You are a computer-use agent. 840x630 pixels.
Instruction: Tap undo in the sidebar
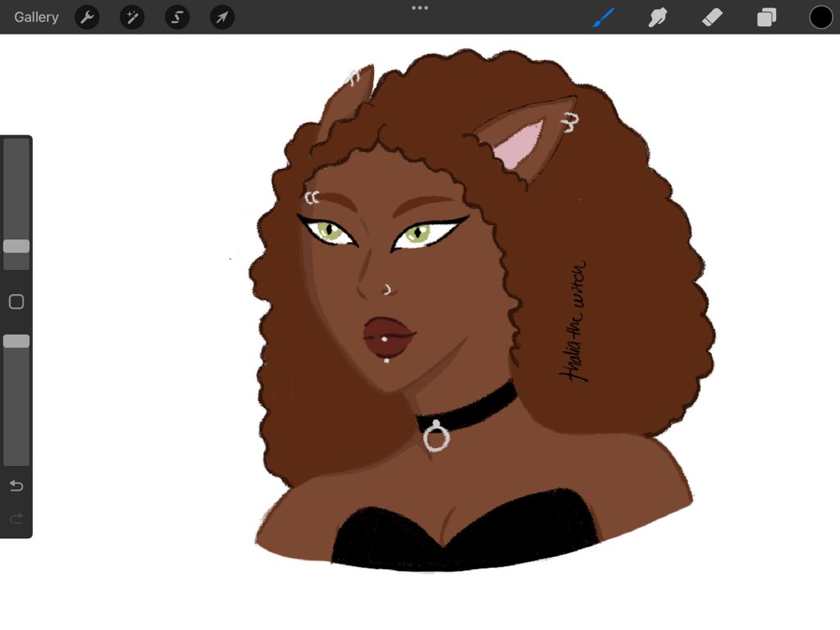point(16,486)
